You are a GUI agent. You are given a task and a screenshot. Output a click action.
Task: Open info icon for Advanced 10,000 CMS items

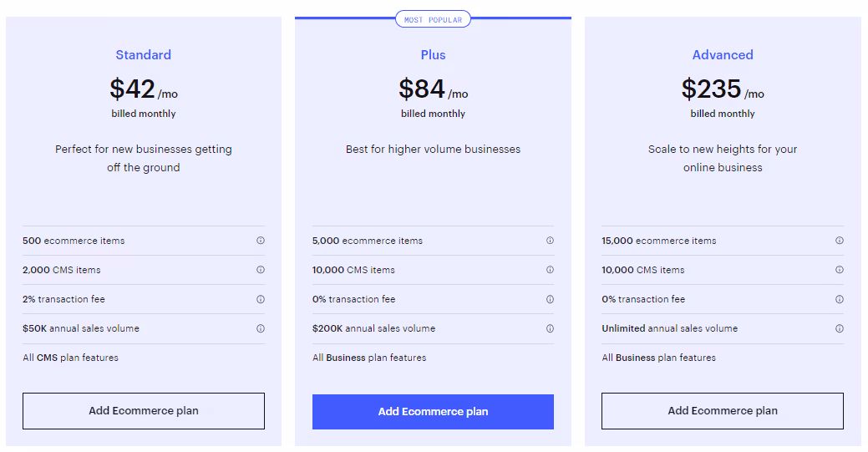point(840,270)
